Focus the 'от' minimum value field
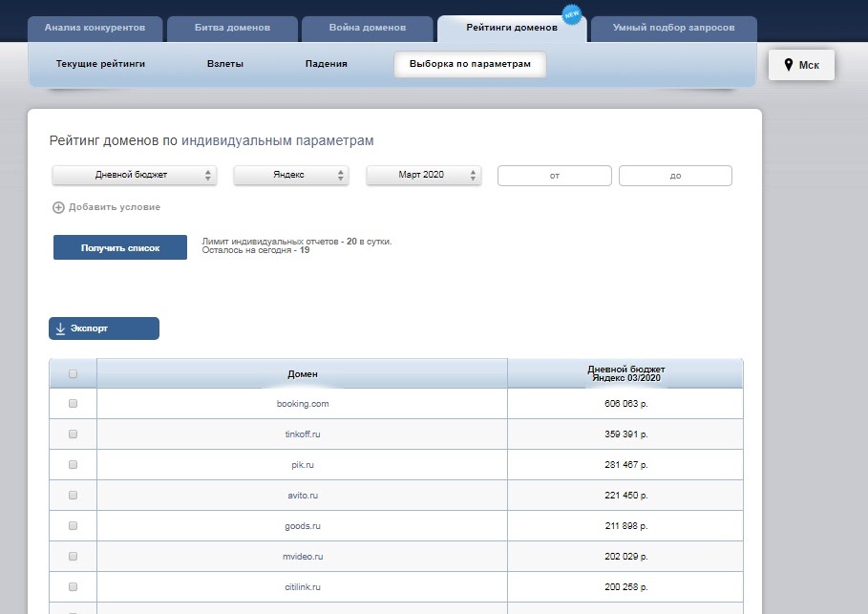The image size is (868, 614). 555,176
